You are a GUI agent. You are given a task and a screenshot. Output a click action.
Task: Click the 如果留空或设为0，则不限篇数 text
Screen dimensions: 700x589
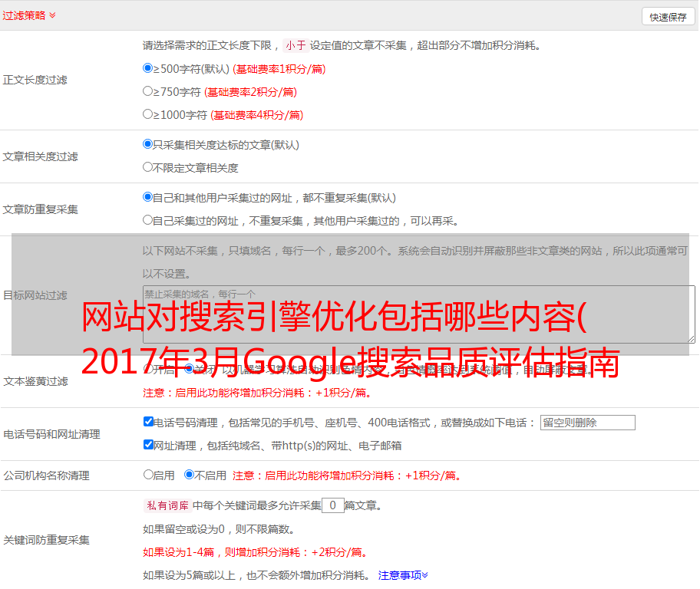[x=219, y=529]
